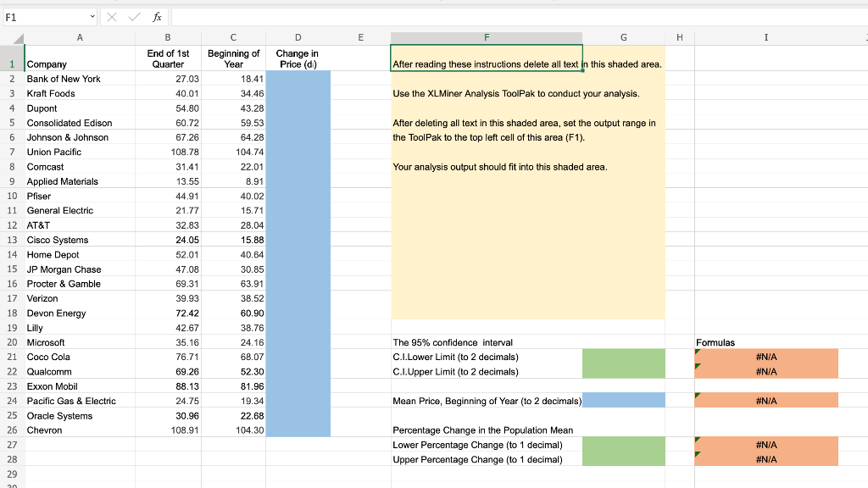Cancel entry with the X formula bar icon
The height and width of the screenshot is (488, 868).
pyautogui.click(x=112, y=17)
